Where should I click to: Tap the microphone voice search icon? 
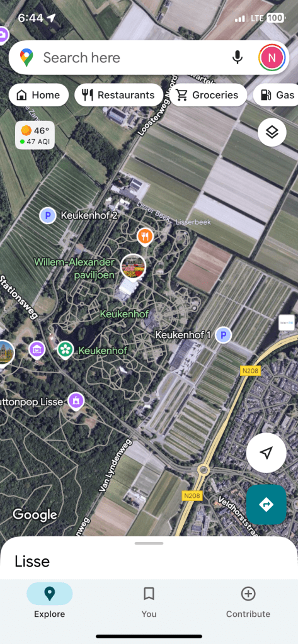click(x=237, y=57)
